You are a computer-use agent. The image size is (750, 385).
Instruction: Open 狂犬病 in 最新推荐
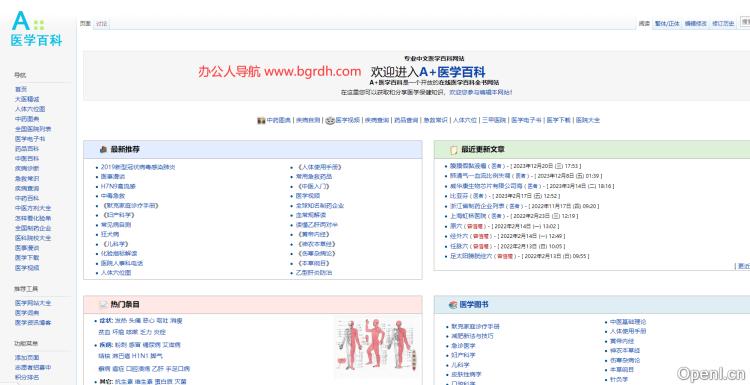[110, 234]
